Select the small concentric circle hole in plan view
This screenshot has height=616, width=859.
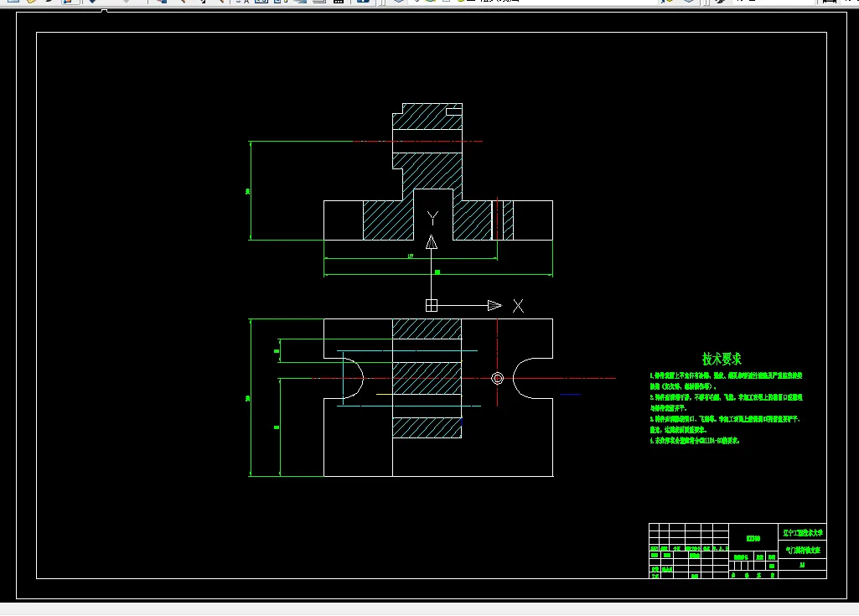click(498, 378)
